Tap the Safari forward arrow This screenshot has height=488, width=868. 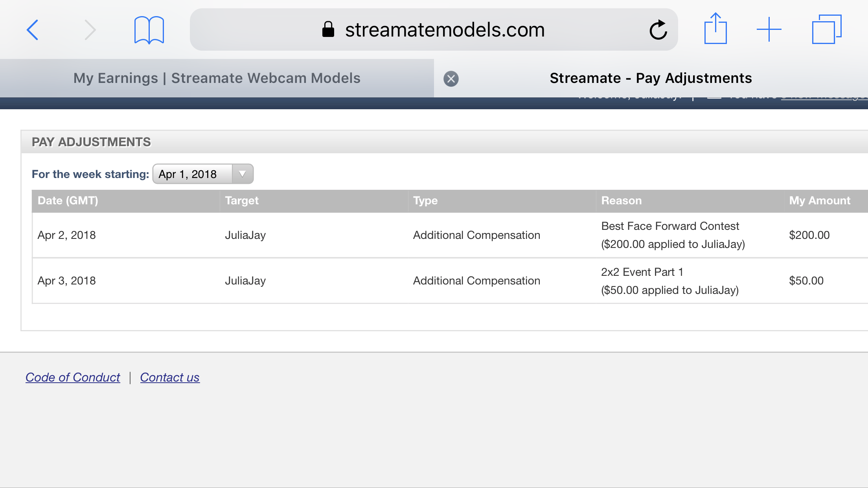[x=90, y=30]
